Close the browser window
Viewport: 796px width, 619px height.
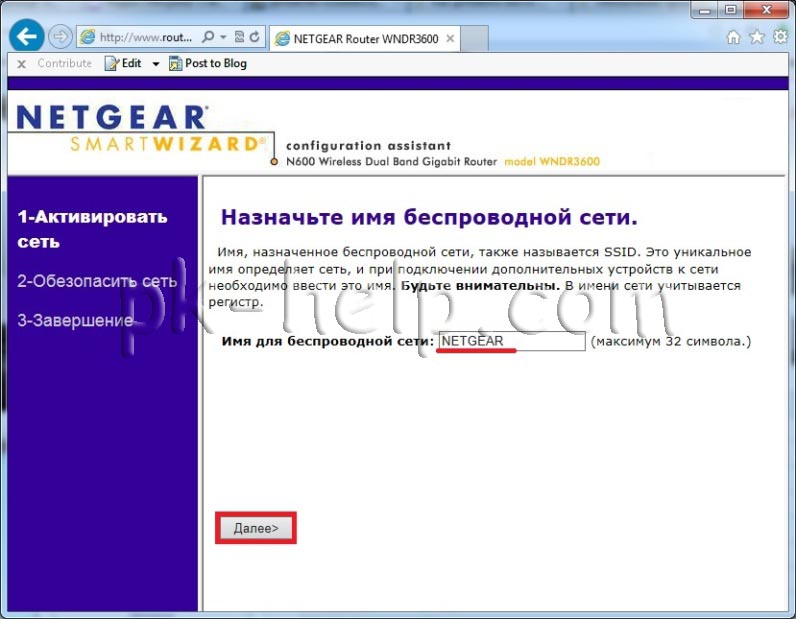pos(766,10)
